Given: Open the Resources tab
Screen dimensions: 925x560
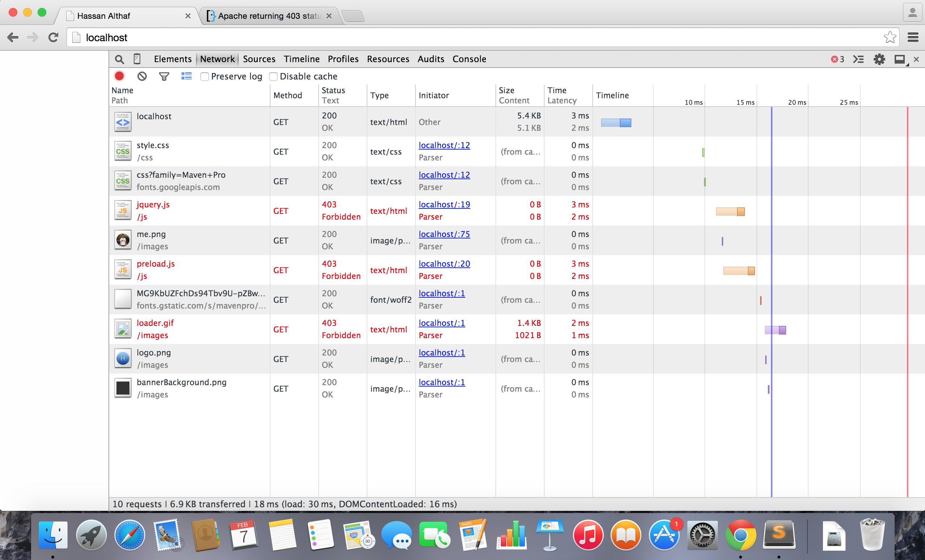Looking at the screenshot, I should click(388, 59).
